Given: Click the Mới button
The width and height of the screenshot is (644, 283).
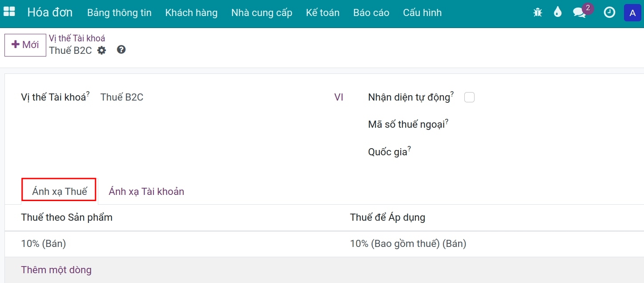Looking at the screenshot, I should 25,45.
